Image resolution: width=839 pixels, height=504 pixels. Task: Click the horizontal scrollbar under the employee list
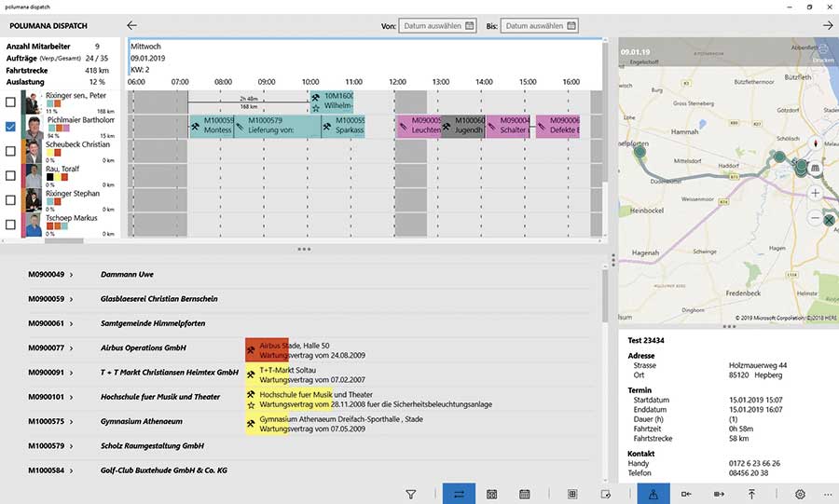point(64,241)
